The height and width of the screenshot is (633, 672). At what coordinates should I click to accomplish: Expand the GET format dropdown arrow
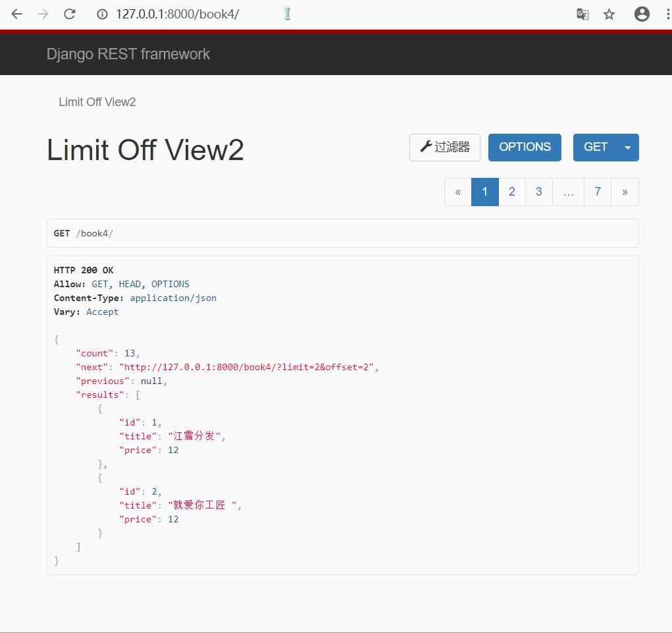[x=628, y=148]
